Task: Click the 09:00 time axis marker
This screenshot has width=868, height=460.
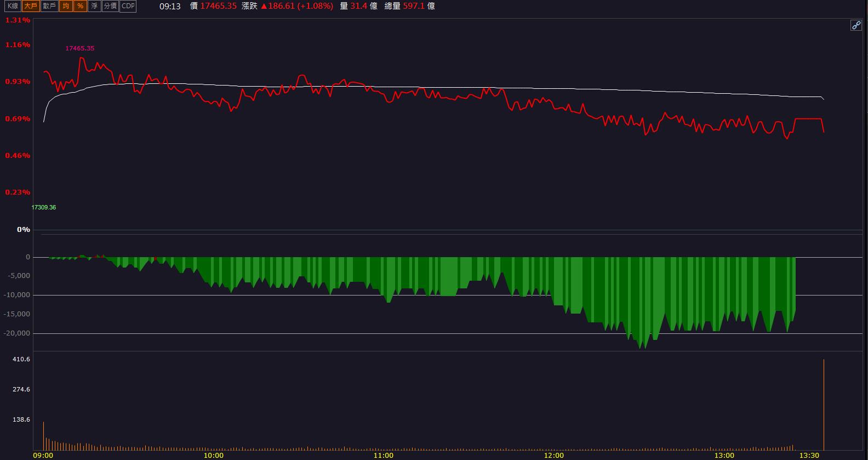Action: [43, 456]
